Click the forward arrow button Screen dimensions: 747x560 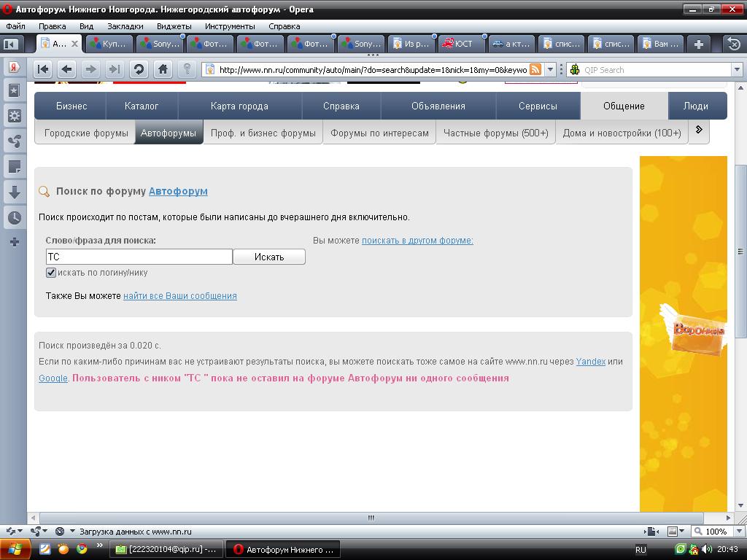[90, 69]
